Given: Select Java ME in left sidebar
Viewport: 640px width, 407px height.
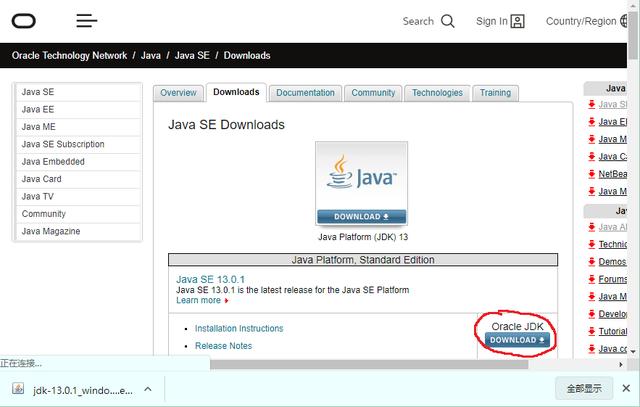Looking at the screenshot, I should coord(79,127).
